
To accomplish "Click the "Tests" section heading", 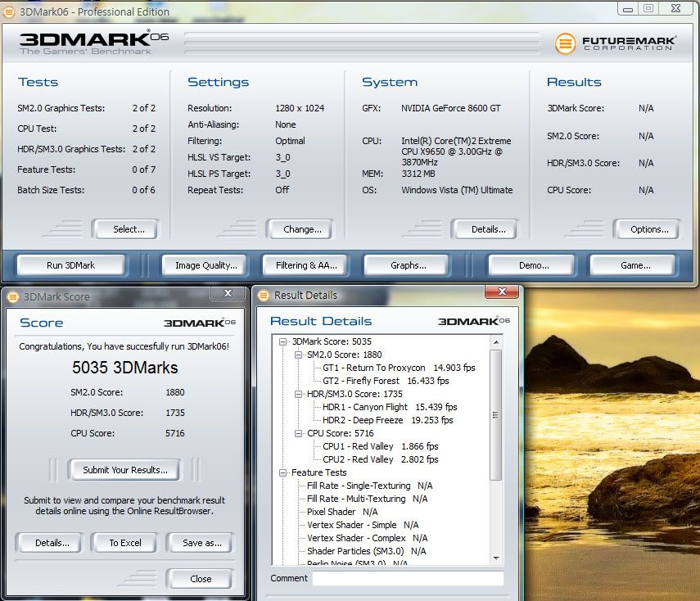I will [x=38, y=83].
